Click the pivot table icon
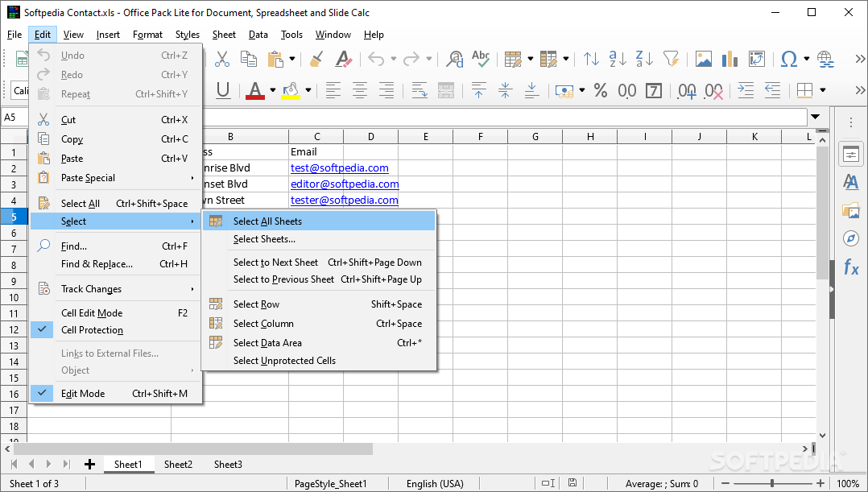868x492 pixels. point(756,59)
